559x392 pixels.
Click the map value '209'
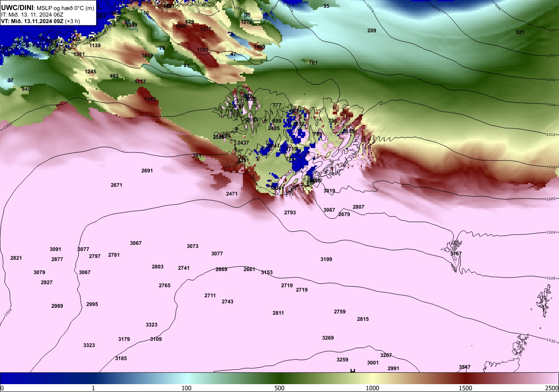click(x=372, y=31)
